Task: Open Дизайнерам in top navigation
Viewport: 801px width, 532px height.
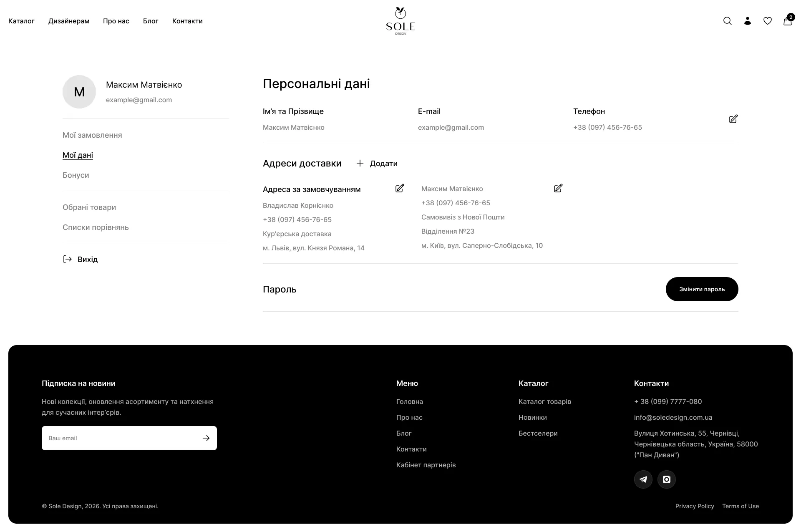Action: (x=69, y=21)
